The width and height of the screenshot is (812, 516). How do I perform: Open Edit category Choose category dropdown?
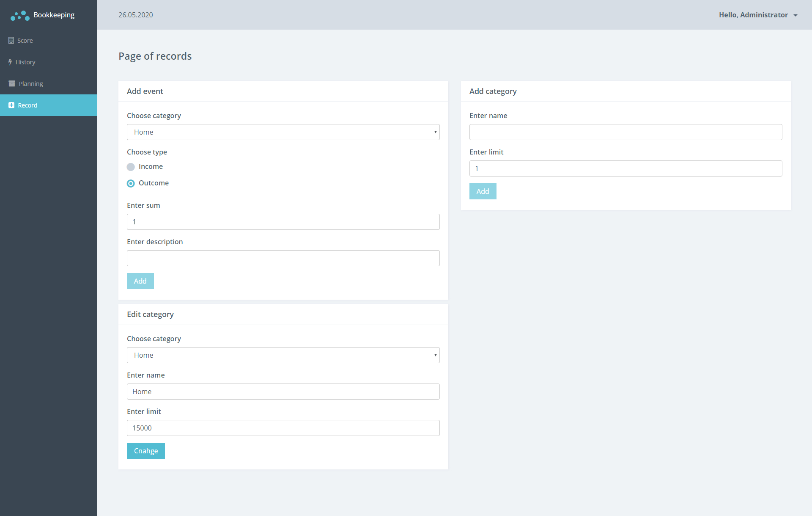tap(283, 355)
